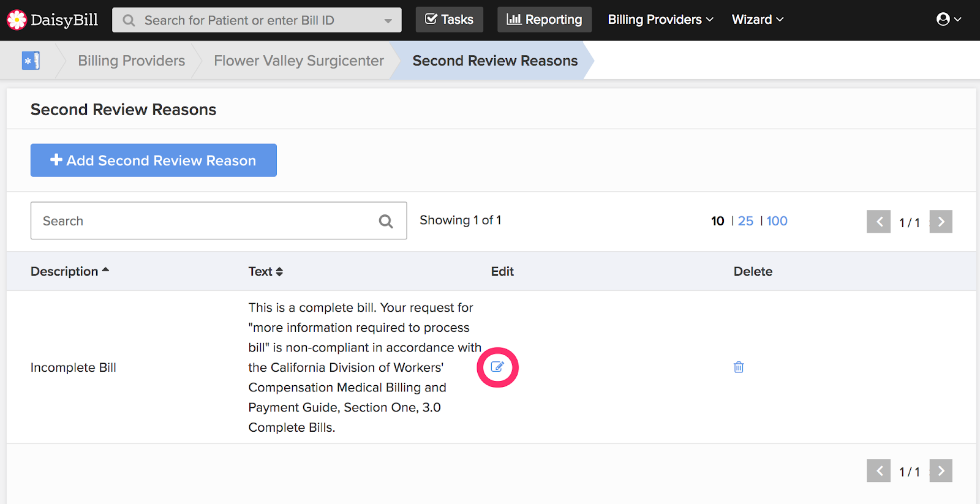Sort by Text column
Image resolution: width=980 pixels, height=504 pixels.
265,271
